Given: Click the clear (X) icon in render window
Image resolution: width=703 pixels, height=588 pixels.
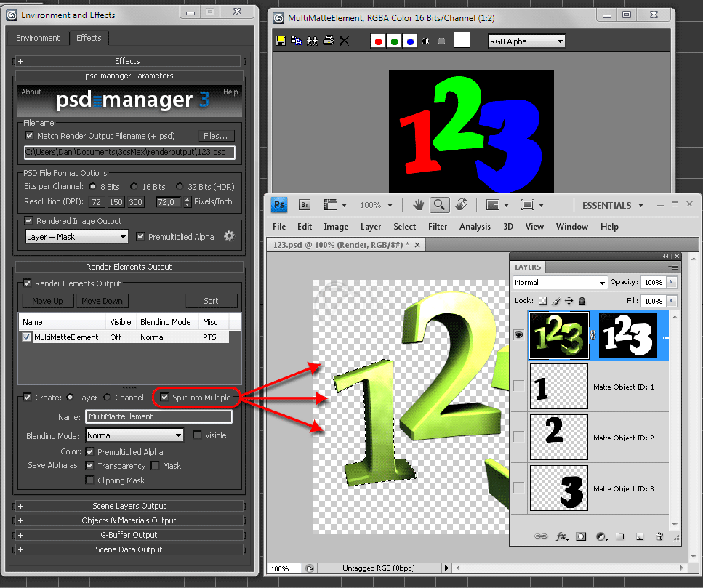Looking at the screenshot, I should pos(344,41).
